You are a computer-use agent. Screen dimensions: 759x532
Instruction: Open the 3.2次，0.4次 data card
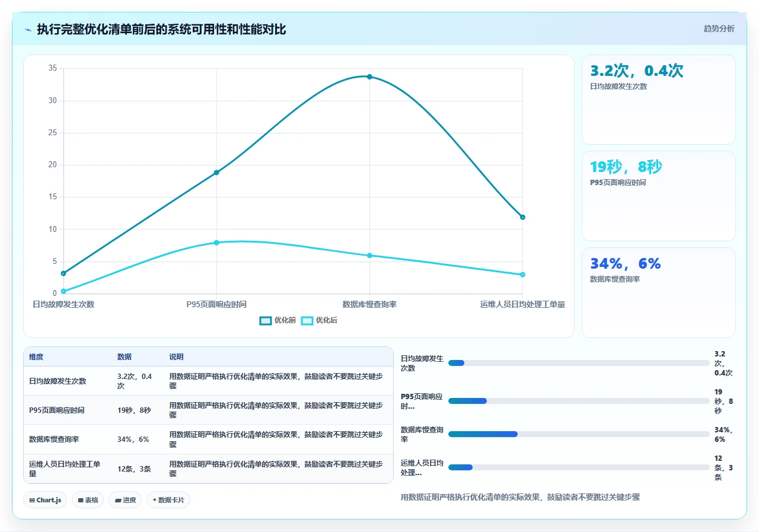659,100
